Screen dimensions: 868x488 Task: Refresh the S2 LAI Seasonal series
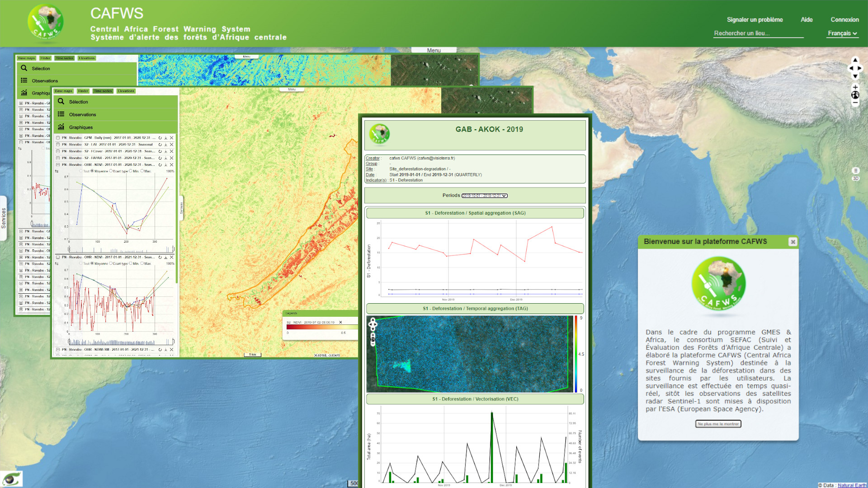coord(160,145)
